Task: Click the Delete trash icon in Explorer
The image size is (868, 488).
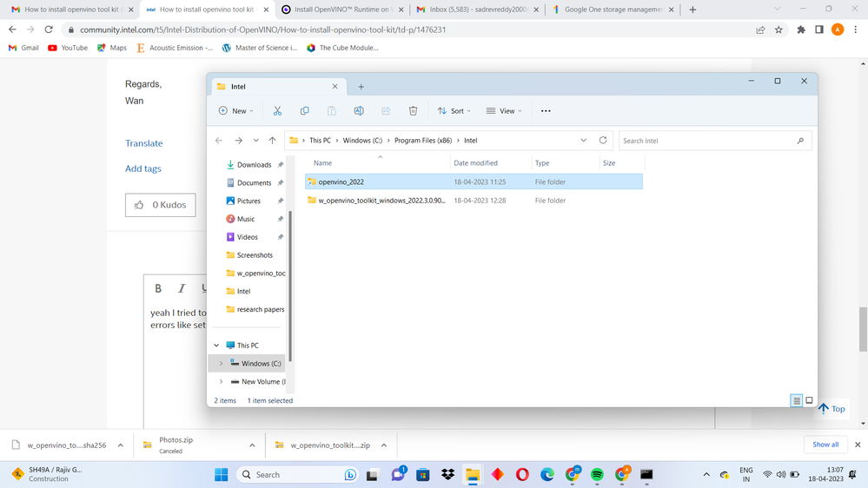Action: pyautogui.click(x=413, y=111)
